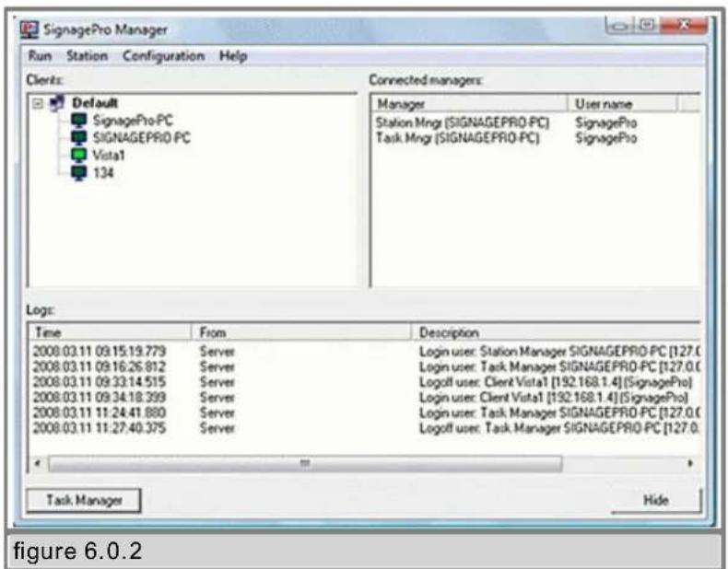Select log entry at 09:15:19.779
Viewport: 728px width, 569px height.
tap(366, 352)
